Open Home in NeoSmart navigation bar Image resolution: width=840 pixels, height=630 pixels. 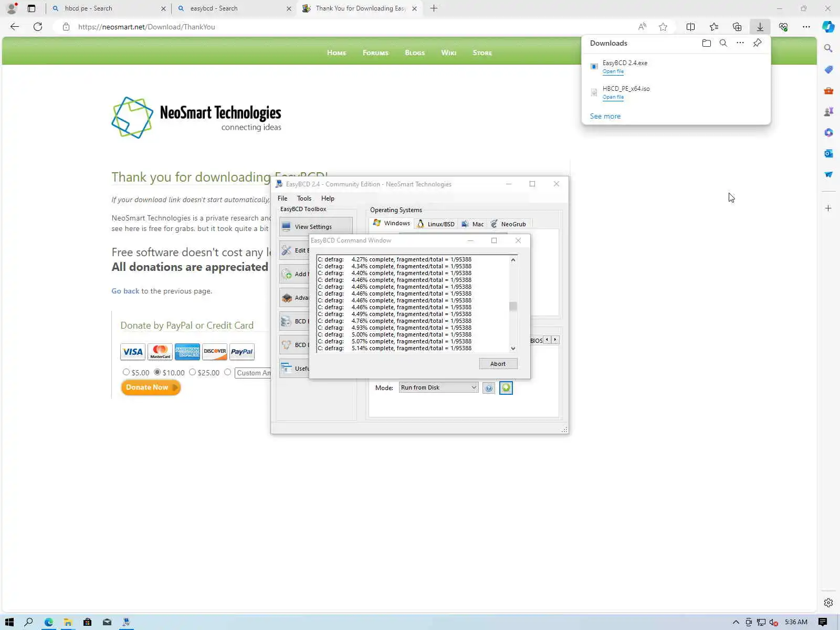337,52
